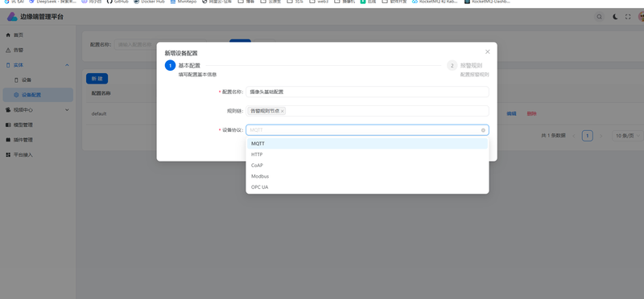644x299 pixels.
Task: Click step 2 circle 报警规则
Action: 452,66
